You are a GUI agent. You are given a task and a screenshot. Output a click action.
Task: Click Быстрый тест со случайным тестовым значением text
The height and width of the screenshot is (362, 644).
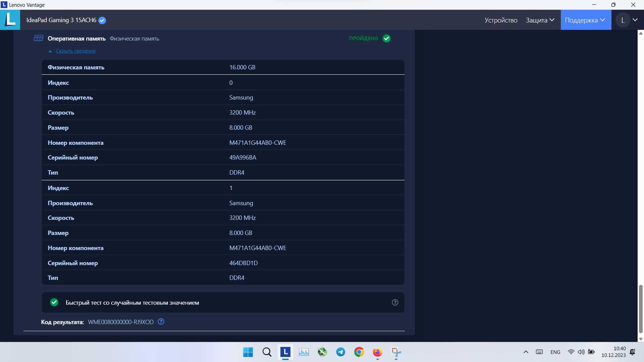(132, 303)
